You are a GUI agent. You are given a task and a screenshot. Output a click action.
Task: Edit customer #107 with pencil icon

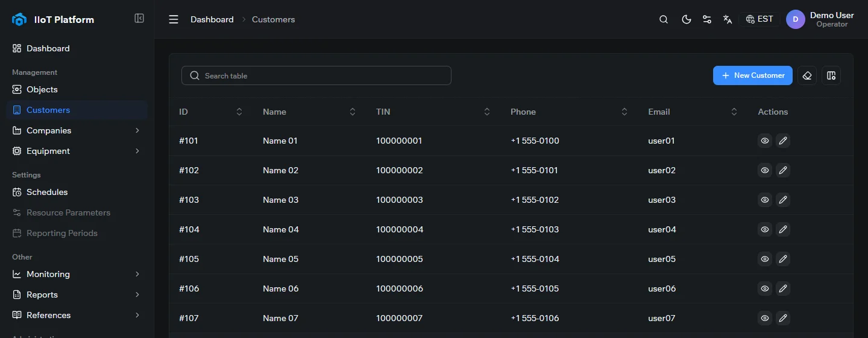point(783,318)
